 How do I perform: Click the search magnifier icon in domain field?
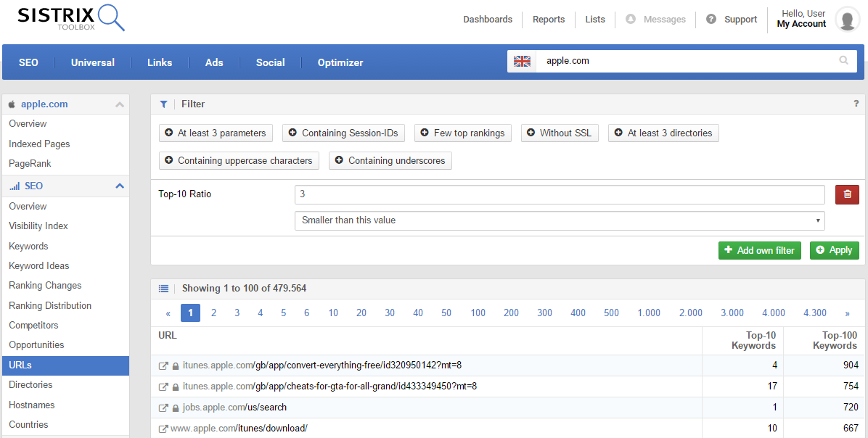[843, 61]
